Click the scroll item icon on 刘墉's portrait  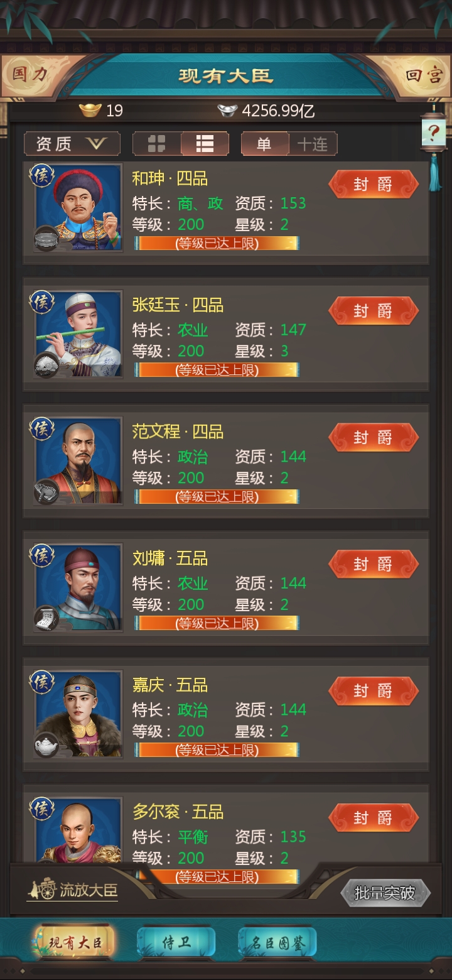pyautogui.click(x=46, y=618)
